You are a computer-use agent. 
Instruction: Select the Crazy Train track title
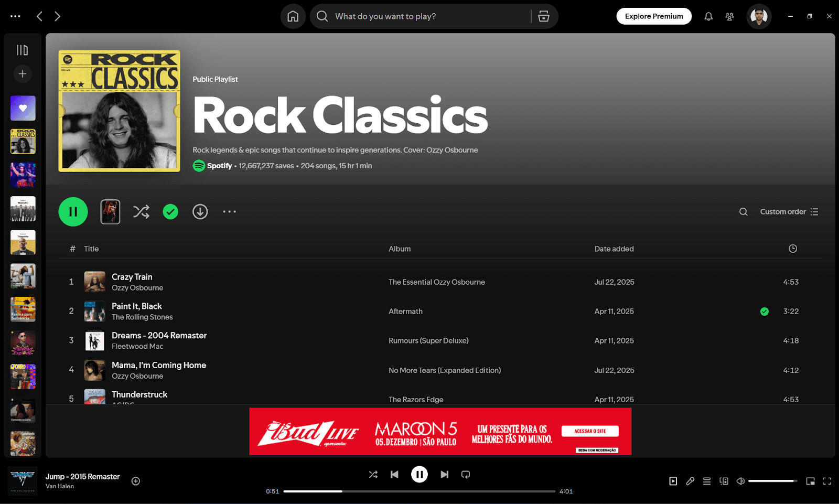pyautogui.click(x=132, y=277)
